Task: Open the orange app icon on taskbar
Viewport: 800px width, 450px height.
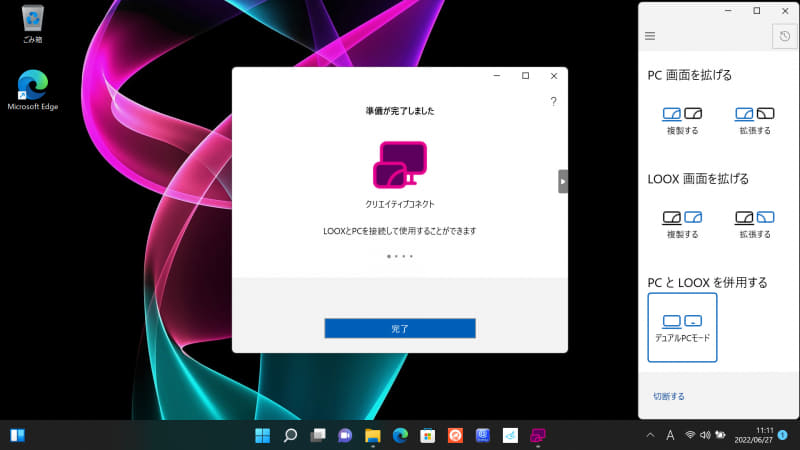Action: pos(455,435)
